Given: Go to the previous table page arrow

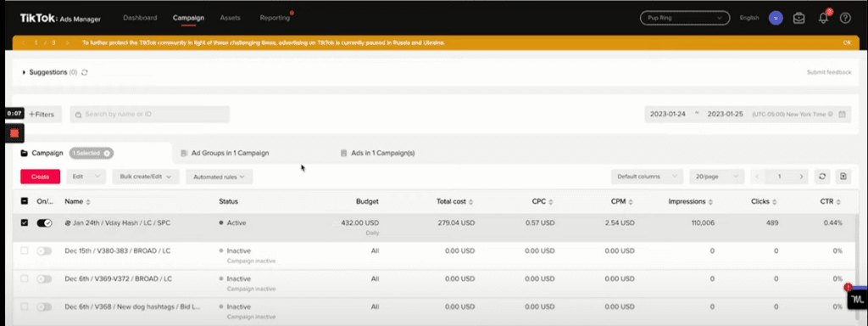Looking at the screenshot, I should [x=758, y=177].
